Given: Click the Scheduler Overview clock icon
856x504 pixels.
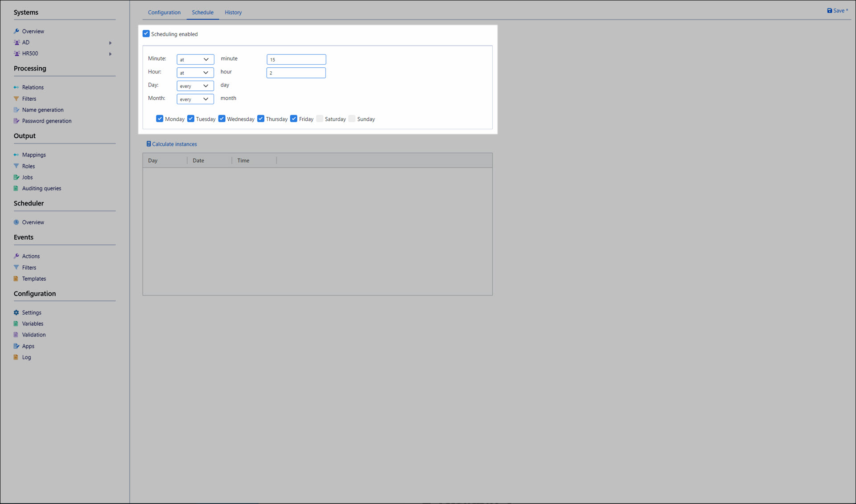Looking at the screenshot, I should click(x=16, y=222).
